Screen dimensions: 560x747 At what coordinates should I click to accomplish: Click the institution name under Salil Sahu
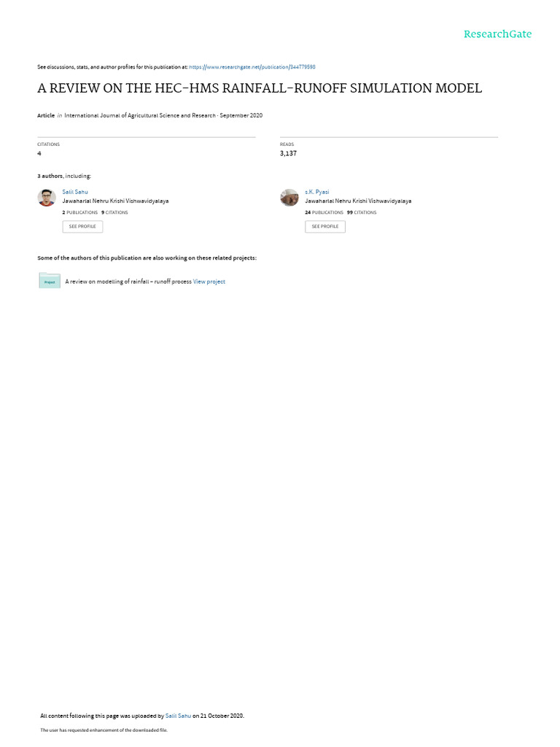pos(115,201)
